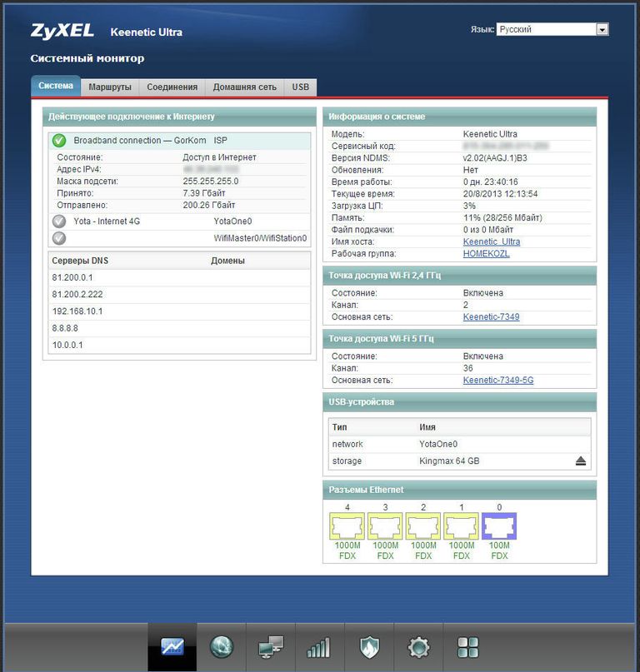Click Ethernet port 3 icon

(385, 526)
